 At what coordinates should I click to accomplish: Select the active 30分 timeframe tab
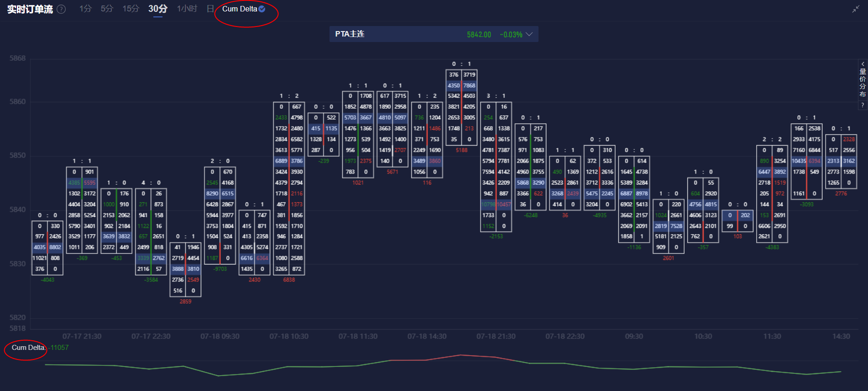[158, 9]
